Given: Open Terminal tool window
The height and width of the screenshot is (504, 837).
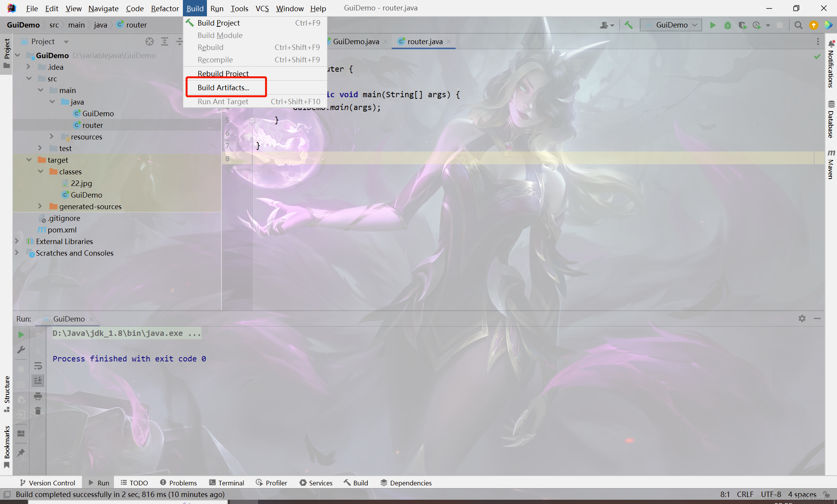Looking at the screenshot, I should tap(227, 483).
